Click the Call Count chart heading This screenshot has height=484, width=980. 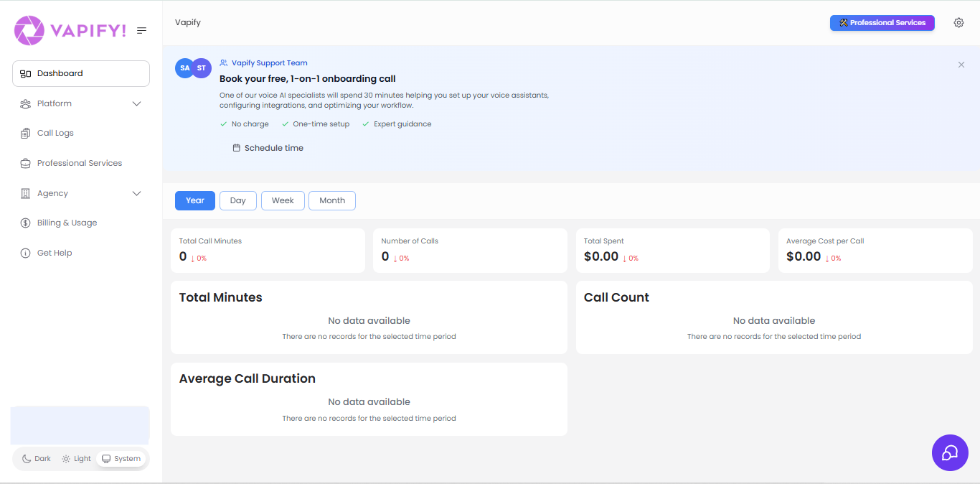616,297
